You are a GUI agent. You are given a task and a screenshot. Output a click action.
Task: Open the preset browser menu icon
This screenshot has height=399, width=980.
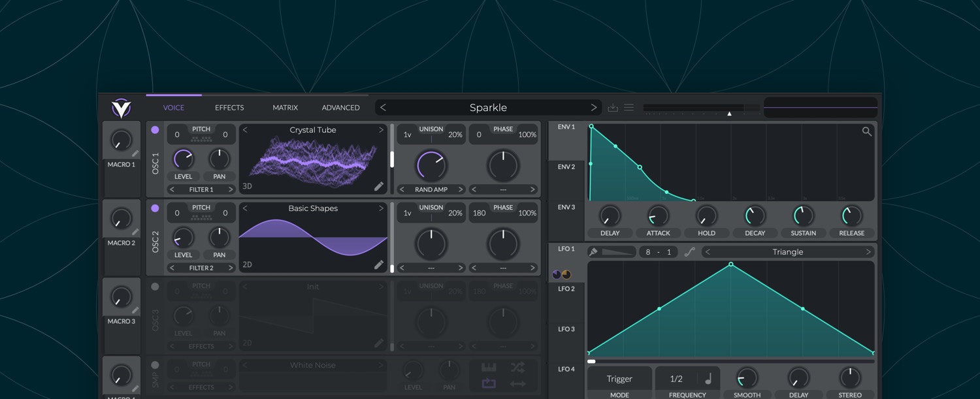tap(629, 107)
